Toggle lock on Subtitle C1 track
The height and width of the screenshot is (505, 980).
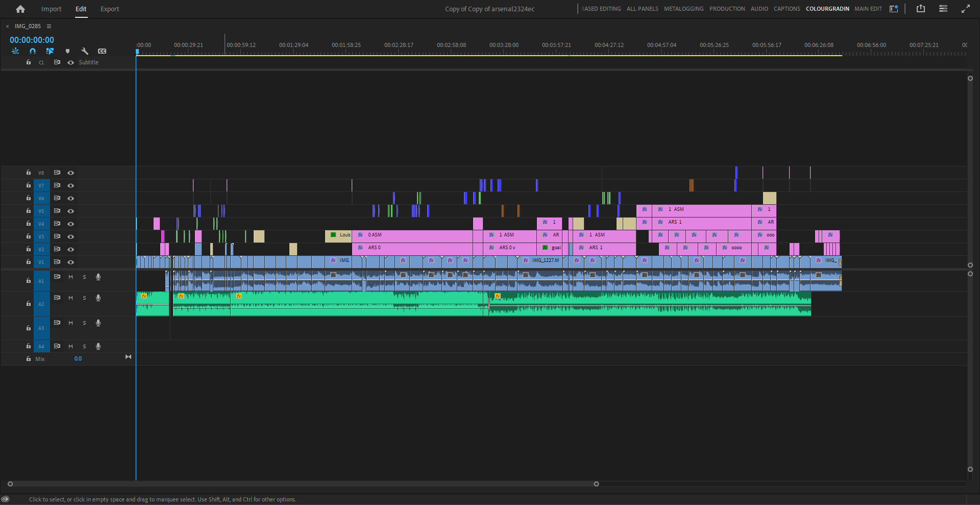pyautogui.click(x=29, y=62)
